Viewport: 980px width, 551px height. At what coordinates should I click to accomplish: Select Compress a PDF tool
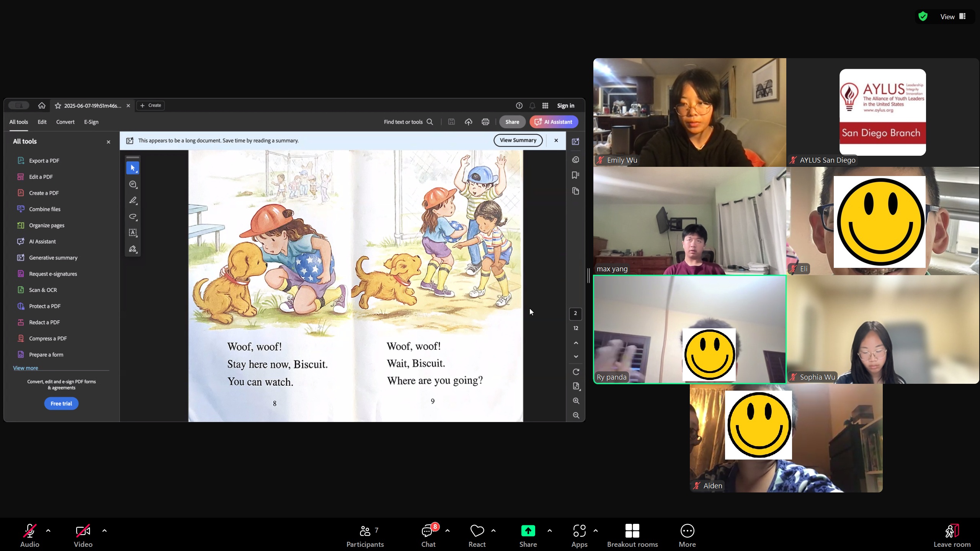pos(42,339)
